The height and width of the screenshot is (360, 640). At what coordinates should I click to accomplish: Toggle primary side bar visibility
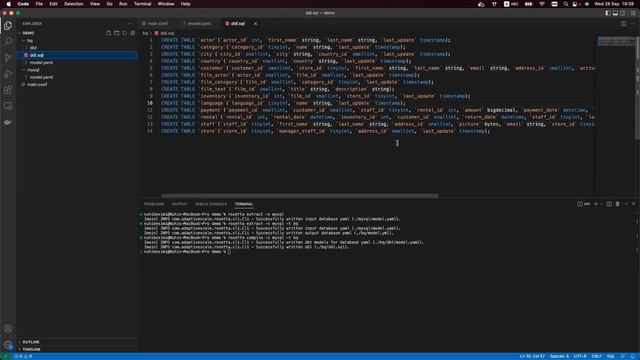[x=608, y=13]
